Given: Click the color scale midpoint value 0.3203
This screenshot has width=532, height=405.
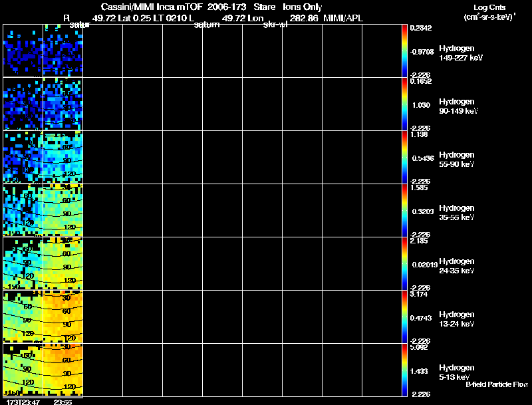Looking at the screenshot, I should (423, 211).
